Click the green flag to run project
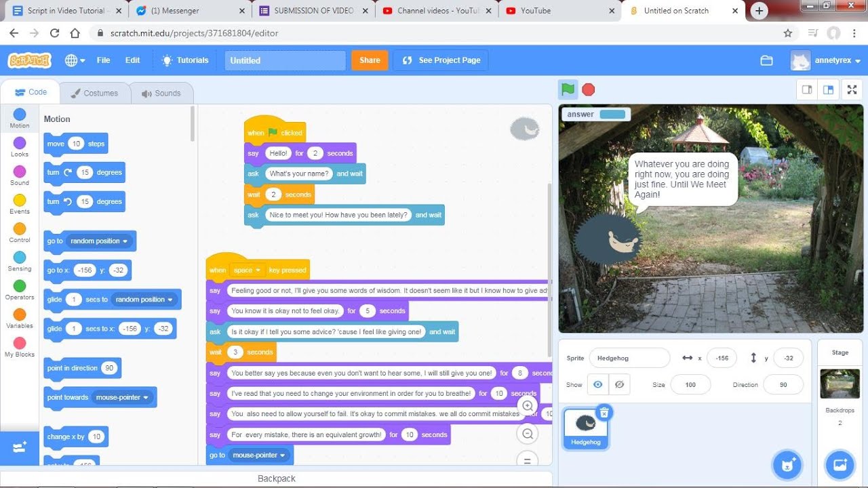 click(568, 89)
